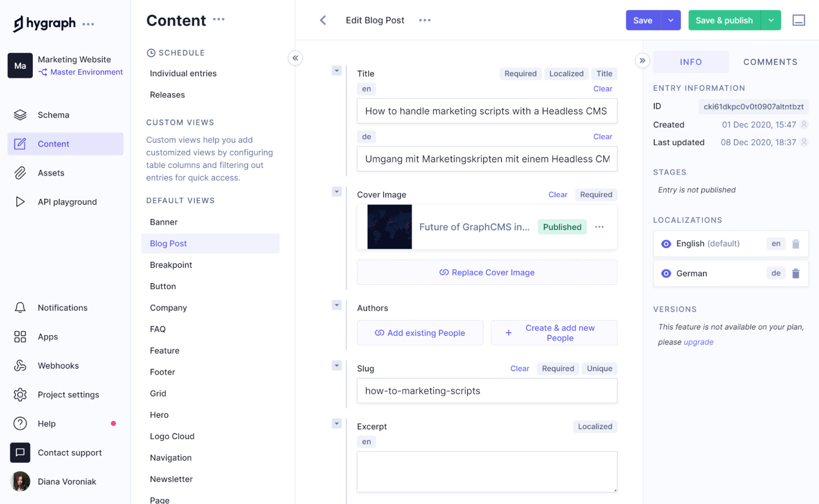
Task: Open the Schedule clock icon
Action: (150, 53)
